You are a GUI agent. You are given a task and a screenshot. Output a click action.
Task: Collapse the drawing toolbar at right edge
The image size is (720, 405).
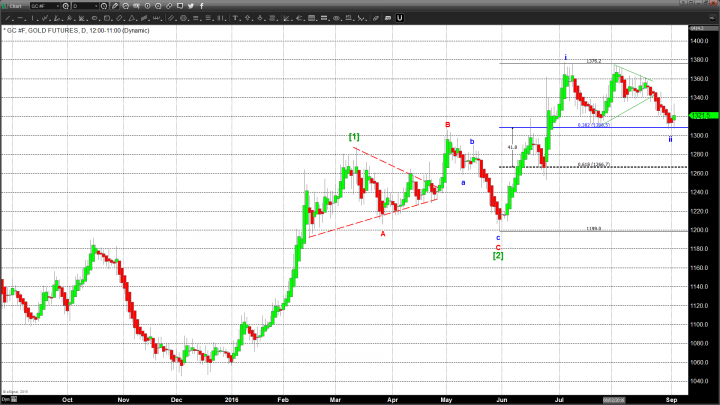[x=713, y=18]
